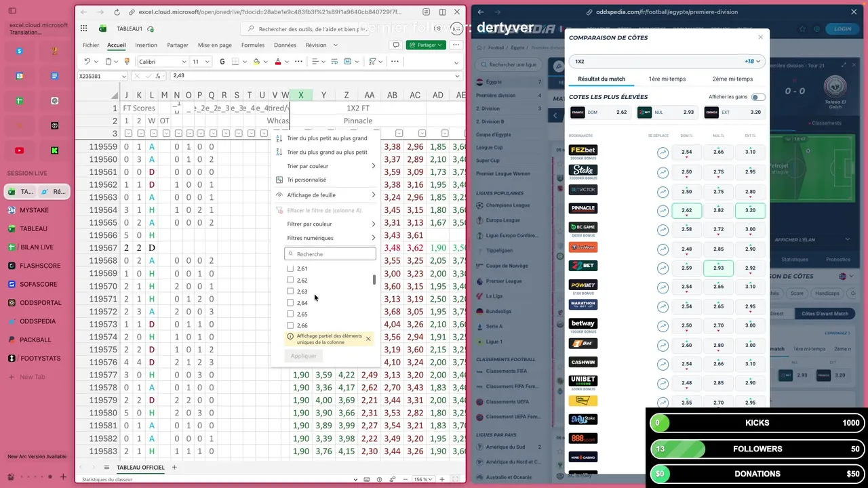Click the merge cells icon
868x488 pixels.
(347, 62)
